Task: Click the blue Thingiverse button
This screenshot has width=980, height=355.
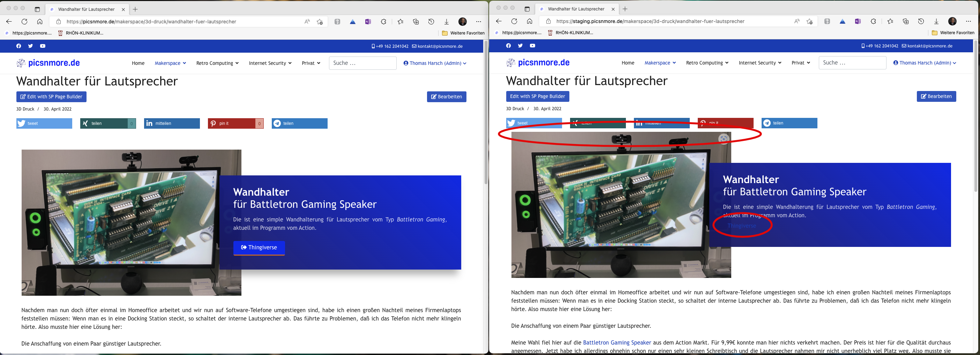Action: [x=259, y=248]
